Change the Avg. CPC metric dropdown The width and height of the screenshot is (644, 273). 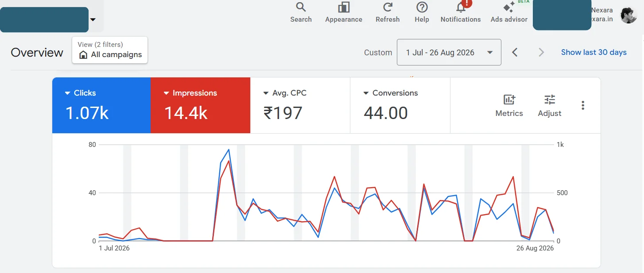(266, 93)
